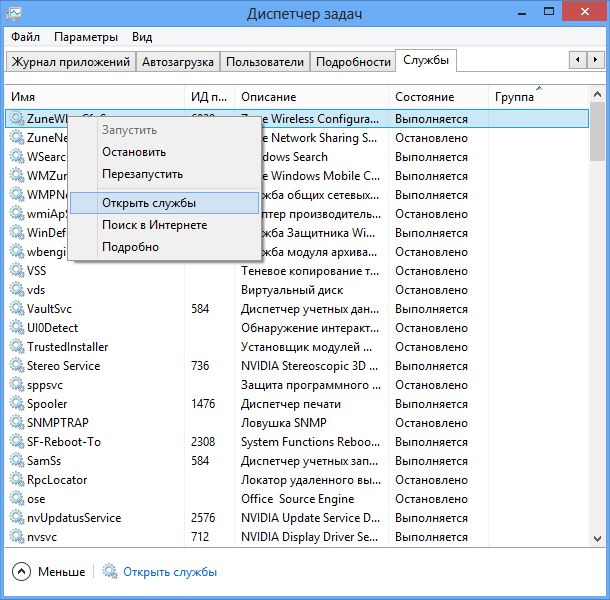The width and height of the screenshot is (610, 600).
Task: Click the gear icon next to SamSs
Action: point(17,461)
